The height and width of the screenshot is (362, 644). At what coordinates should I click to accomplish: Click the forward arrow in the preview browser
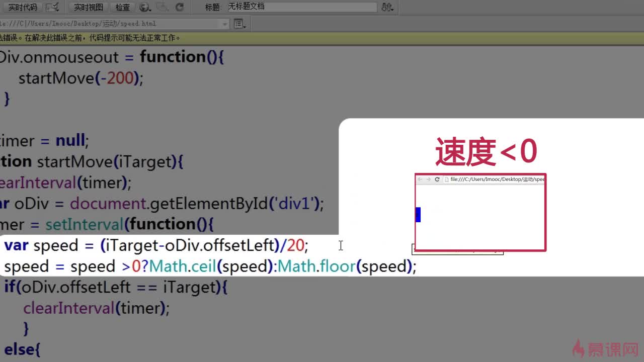tap(428, 179)
